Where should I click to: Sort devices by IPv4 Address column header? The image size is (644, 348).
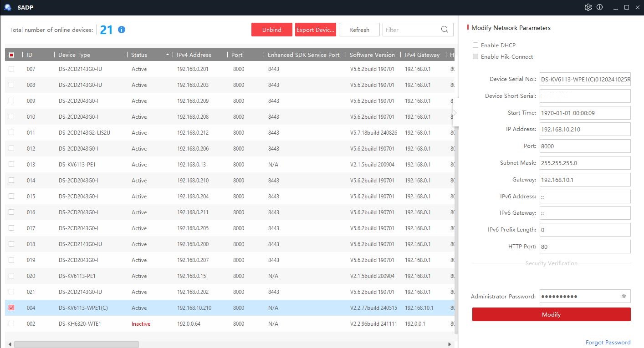coord(194,55)
